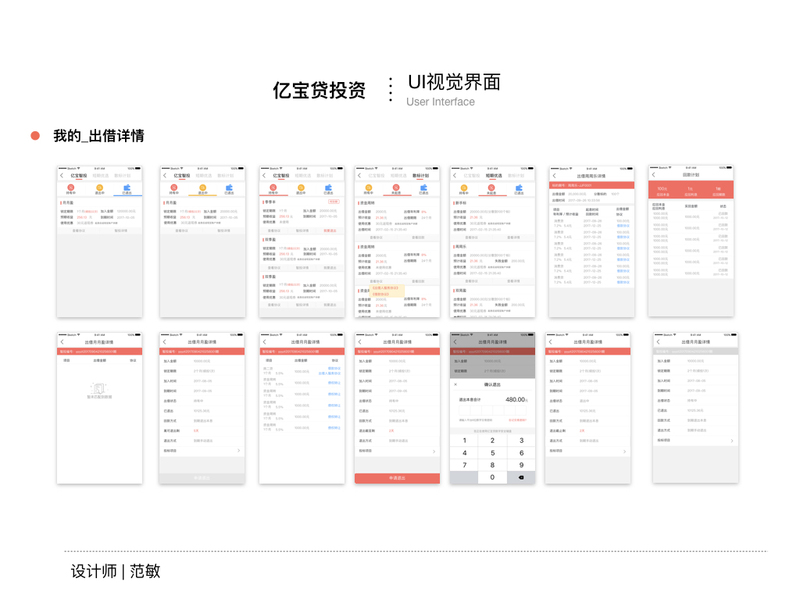Select red 持有中 icon above 季季丰 card

pyautogui.click(x=273, y=189)
